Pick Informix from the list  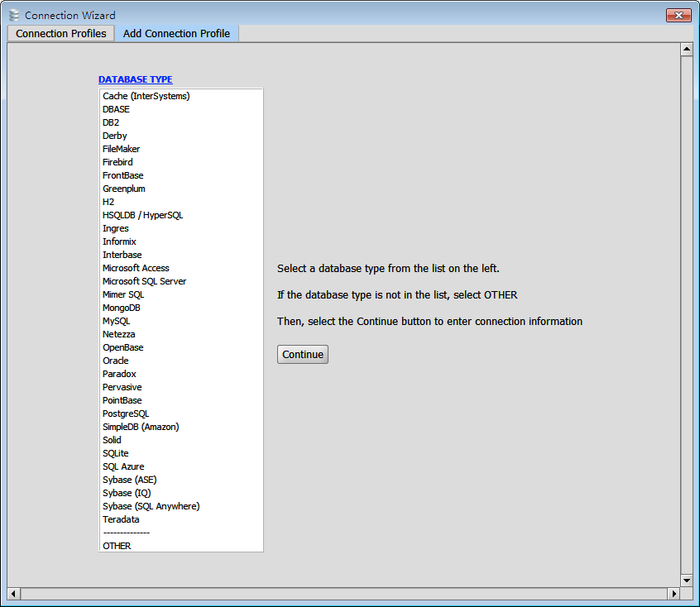tap(181, 241)
